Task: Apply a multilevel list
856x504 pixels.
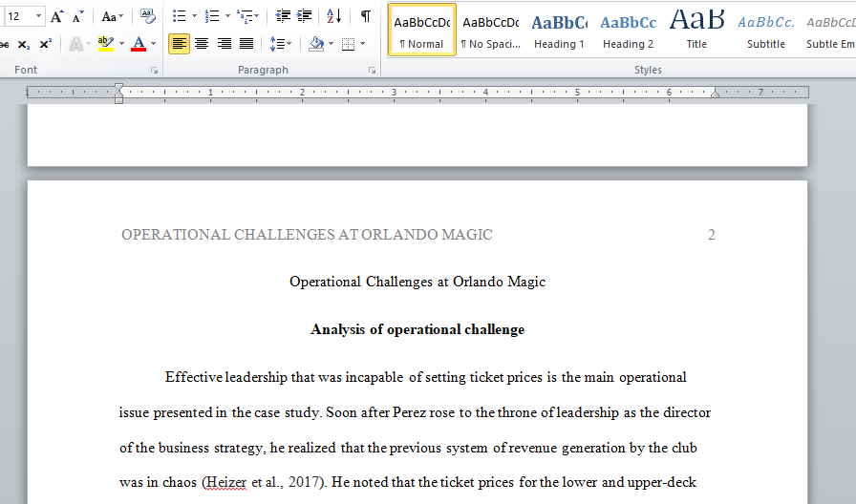Action: click(245, 16)
